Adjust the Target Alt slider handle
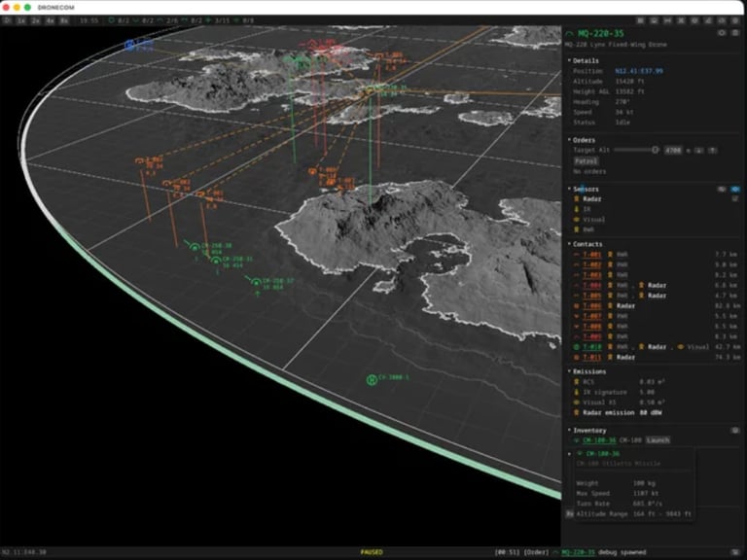 pyautogui.click(x=656, y=150)
